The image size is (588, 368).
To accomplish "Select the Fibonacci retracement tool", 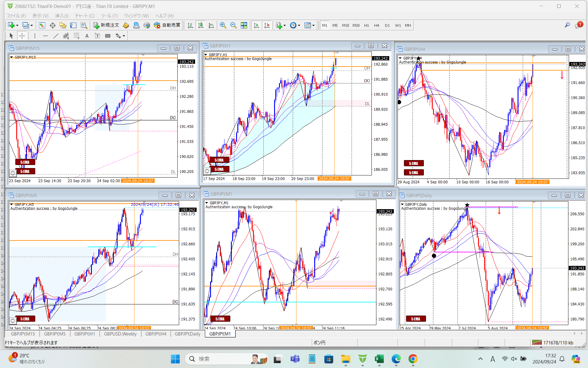I will [x=76, y=36].
